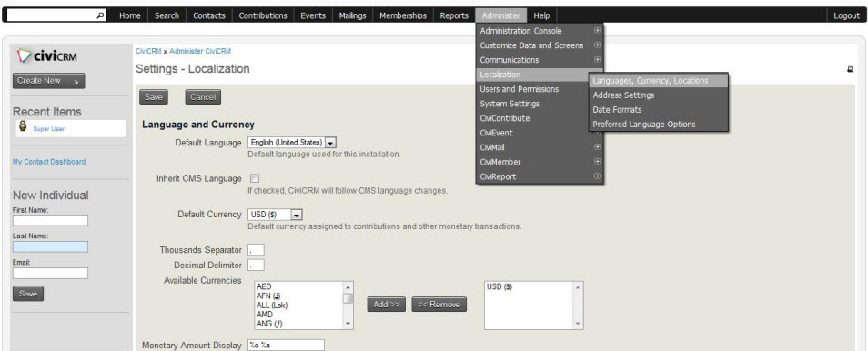Open the Super User recent item
Viewport: 868px width, 351px height.
click(49, 129)
